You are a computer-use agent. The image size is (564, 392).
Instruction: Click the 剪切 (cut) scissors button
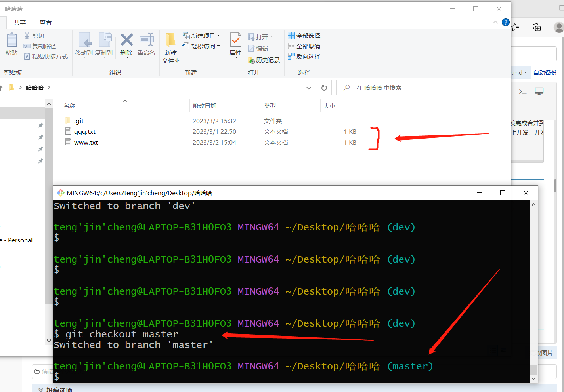click(x=34, y=36)
